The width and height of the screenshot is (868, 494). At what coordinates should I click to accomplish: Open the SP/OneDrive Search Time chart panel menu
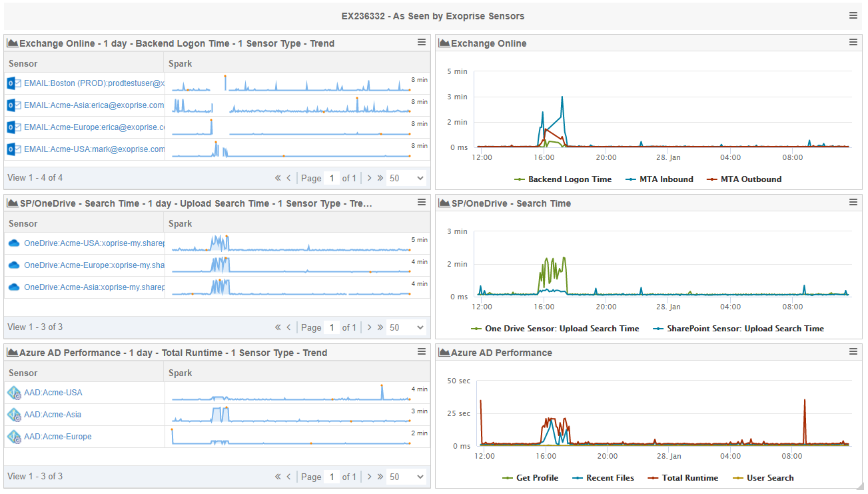pyautogui.click(x=853, y=202)
